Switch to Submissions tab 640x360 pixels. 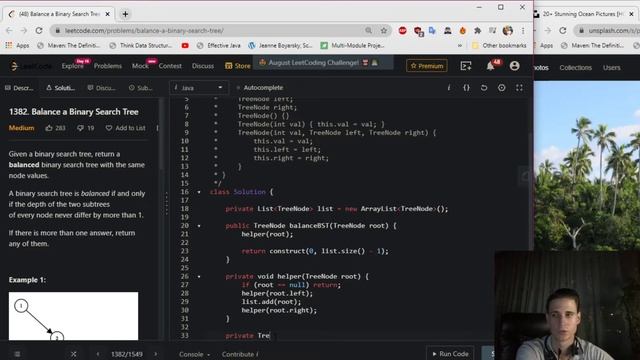(x=140, y=88)
